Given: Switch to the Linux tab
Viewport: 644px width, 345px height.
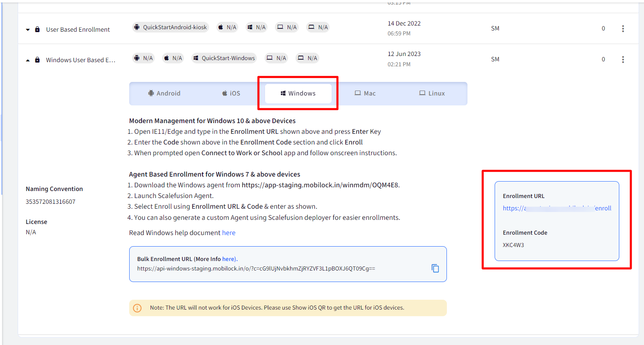Looking at the screenshot, I should [x=432, y=93].
